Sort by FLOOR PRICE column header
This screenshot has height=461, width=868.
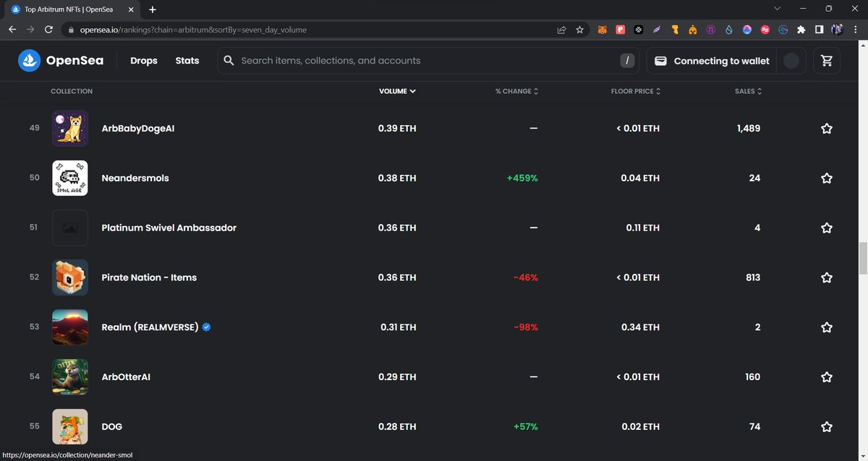[x=636, y=91]
